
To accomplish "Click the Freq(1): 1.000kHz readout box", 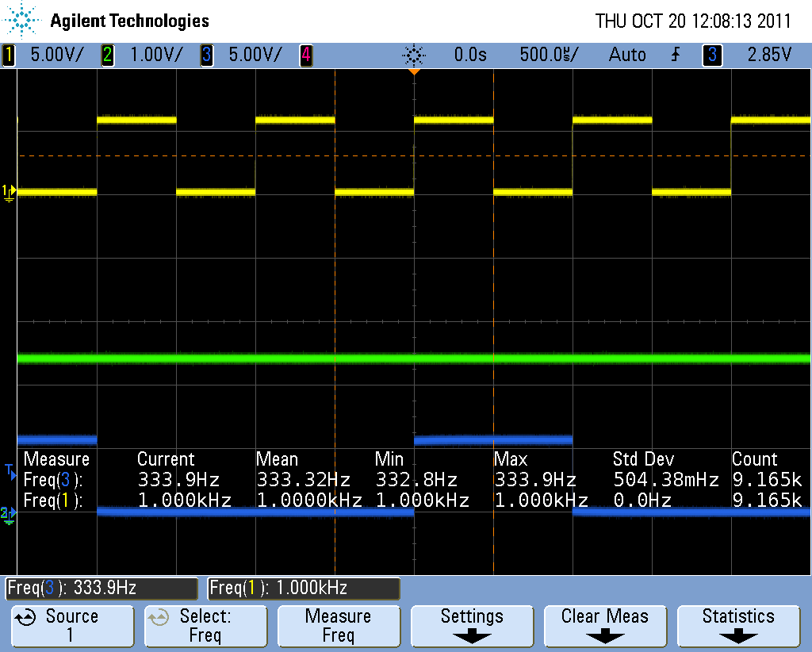I will 304,589.
